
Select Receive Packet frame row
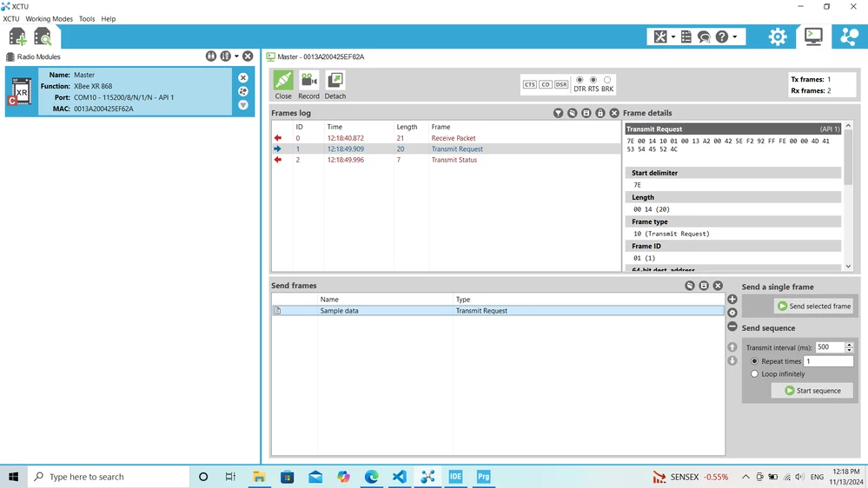pos(447,138)
